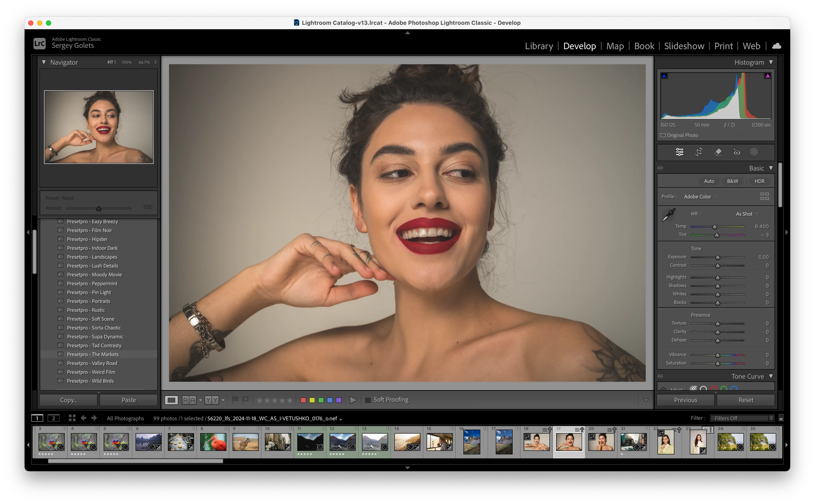
Task: Open the WB As Shot dropdown
Action: [747, 214]
